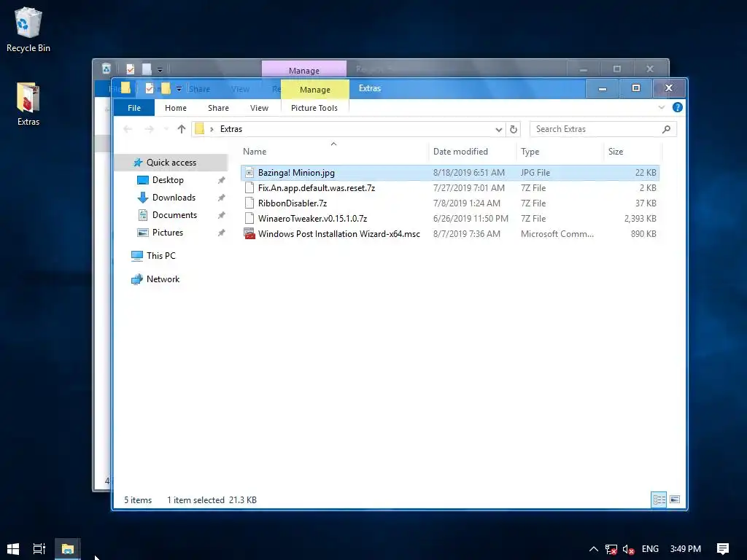This screenshot has height=560, width=747.
Task: Expand the ribbon with the chevron
Action: pyautogui.click(x=661, y=108)
